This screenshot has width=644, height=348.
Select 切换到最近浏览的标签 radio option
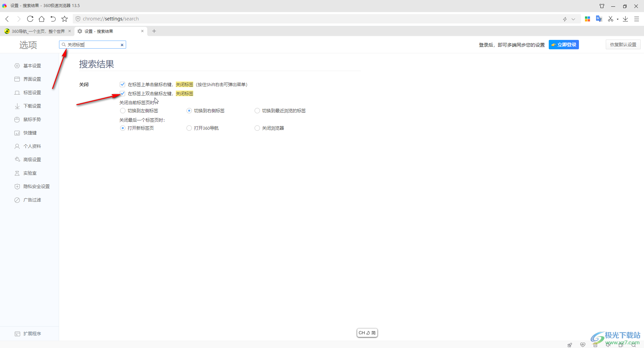coord(257,111)
